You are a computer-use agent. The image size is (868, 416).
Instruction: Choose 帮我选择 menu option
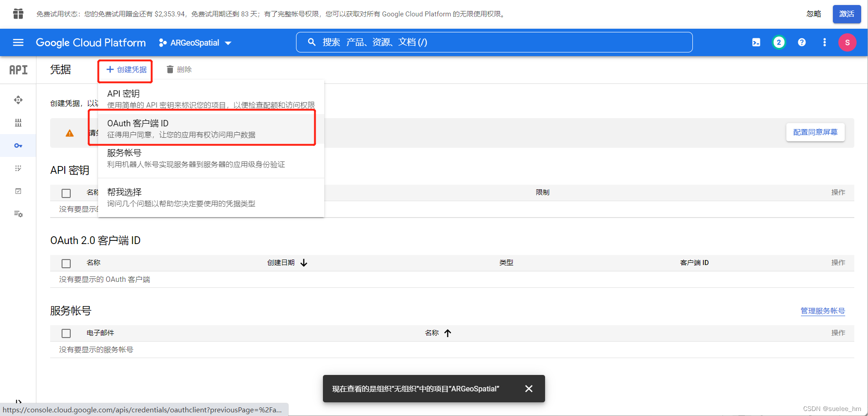(211, 198)
